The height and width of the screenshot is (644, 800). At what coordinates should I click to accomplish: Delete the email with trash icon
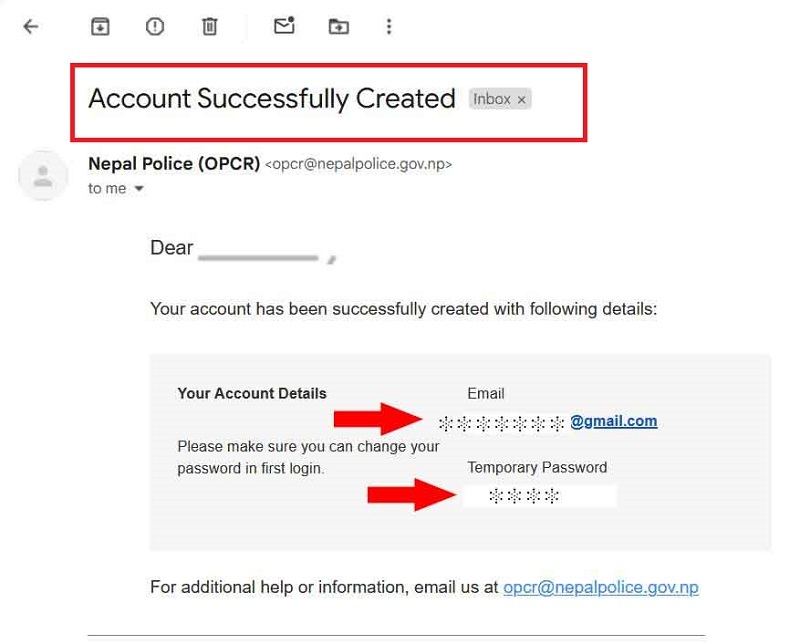(209, 27)
